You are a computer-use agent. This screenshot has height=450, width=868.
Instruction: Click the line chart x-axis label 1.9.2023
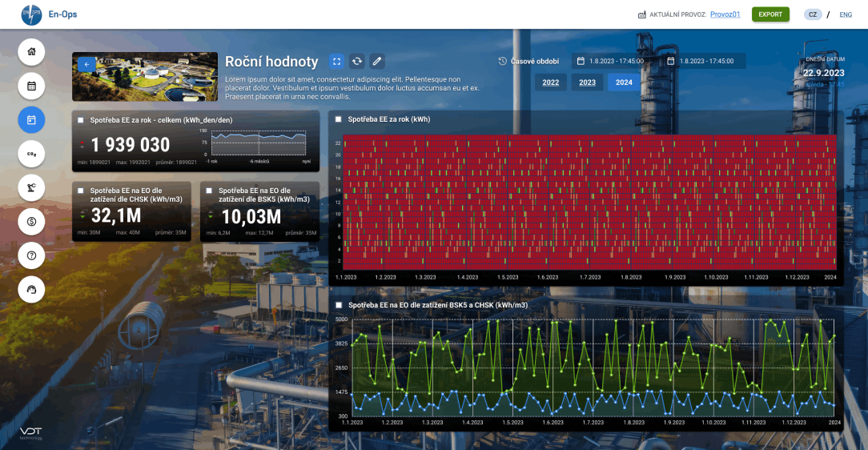click(673, 422)
